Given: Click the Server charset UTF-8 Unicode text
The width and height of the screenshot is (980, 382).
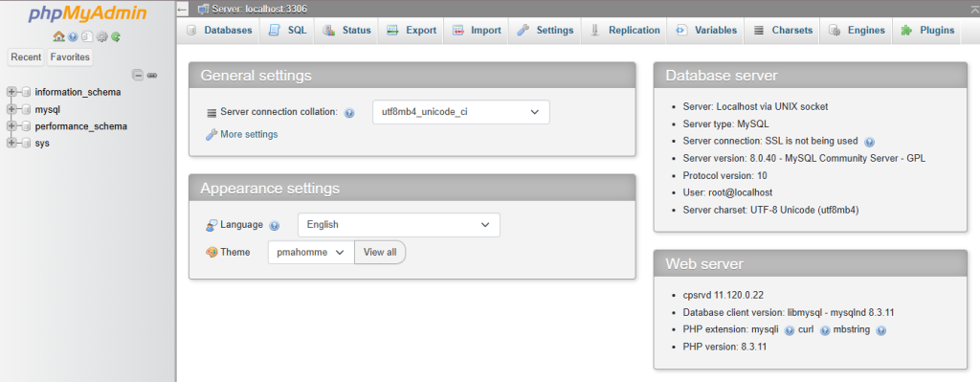Looking at the screenshot, I should coord(770,211).
